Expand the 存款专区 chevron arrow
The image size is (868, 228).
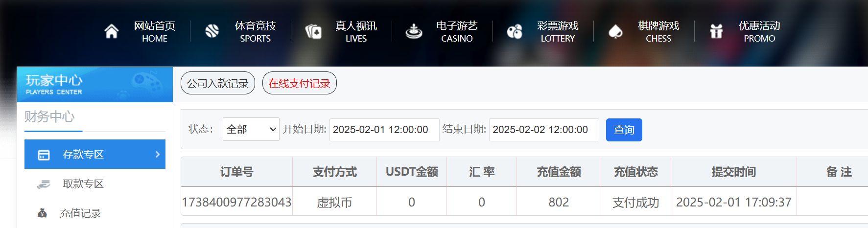coord(158,154)
